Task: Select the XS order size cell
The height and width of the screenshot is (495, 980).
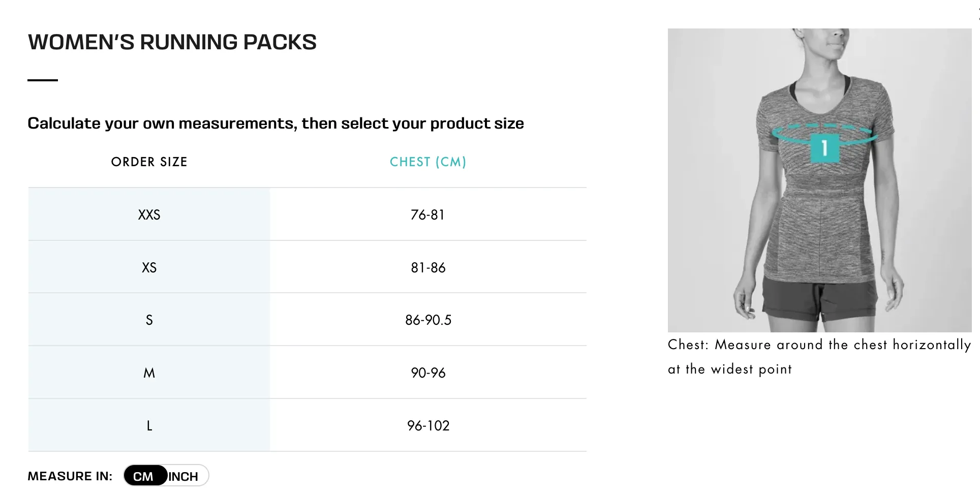Action: [149, 267]
